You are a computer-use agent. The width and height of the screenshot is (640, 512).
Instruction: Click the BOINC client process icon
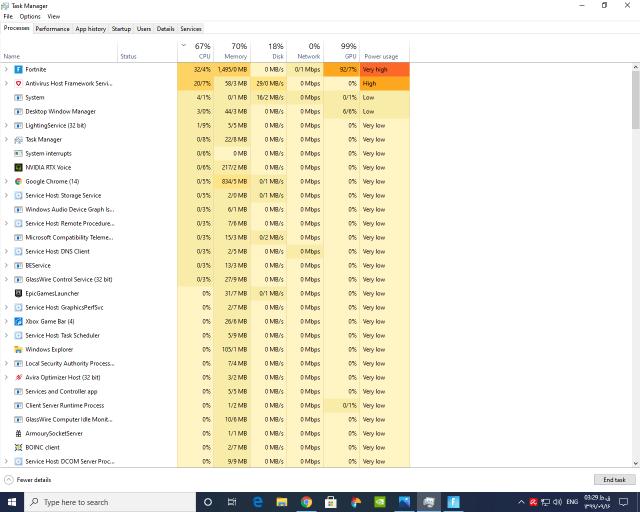tap(18, 447)
